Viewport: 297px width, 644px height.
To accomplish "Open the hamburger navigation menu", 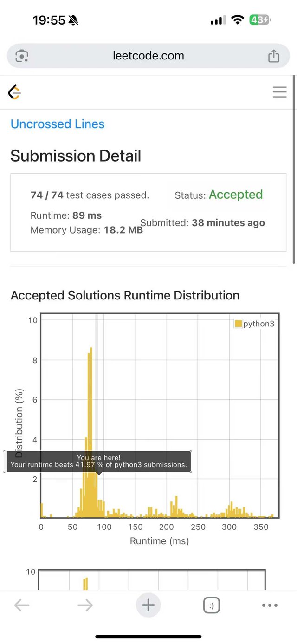I will (x=279, y=92).
